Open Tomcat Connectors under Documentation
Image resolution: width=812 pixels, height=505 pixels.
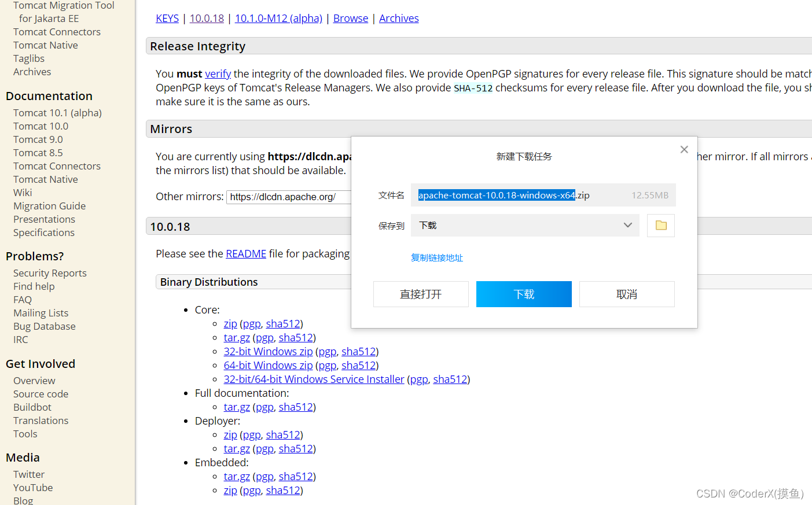(57, 166)
